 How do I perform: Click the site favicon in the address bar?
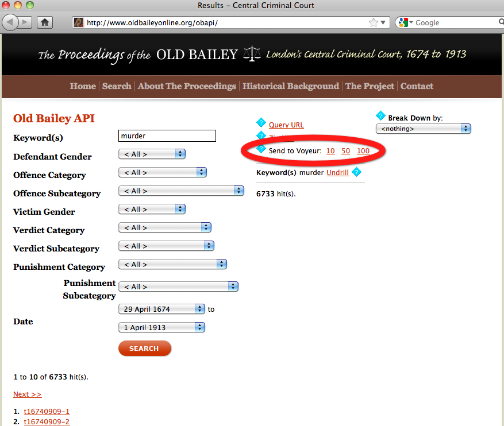79,22
